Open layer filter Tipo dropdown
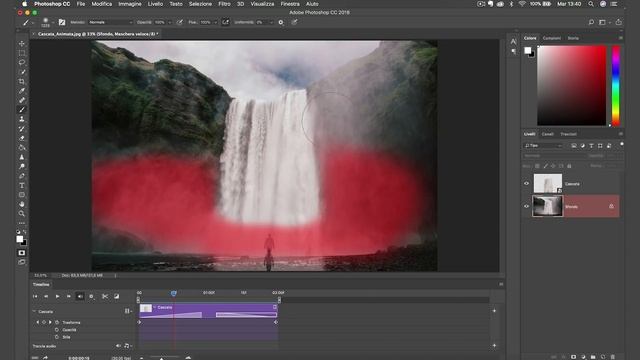This screenshot has width=640, height=360. click(x=543, y=146)
